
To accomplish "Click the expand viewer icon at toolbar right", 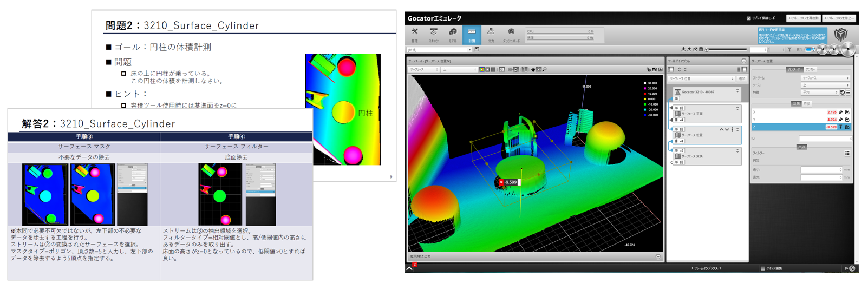I will coord(660,69).
